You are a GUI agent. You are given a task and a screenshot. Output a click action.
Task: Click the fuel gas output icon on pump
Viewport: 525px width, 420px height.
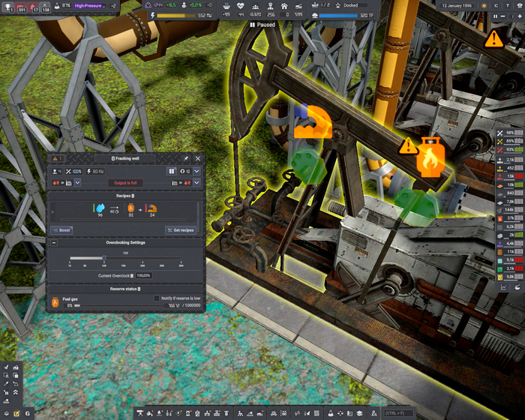[x=428, y=157]
